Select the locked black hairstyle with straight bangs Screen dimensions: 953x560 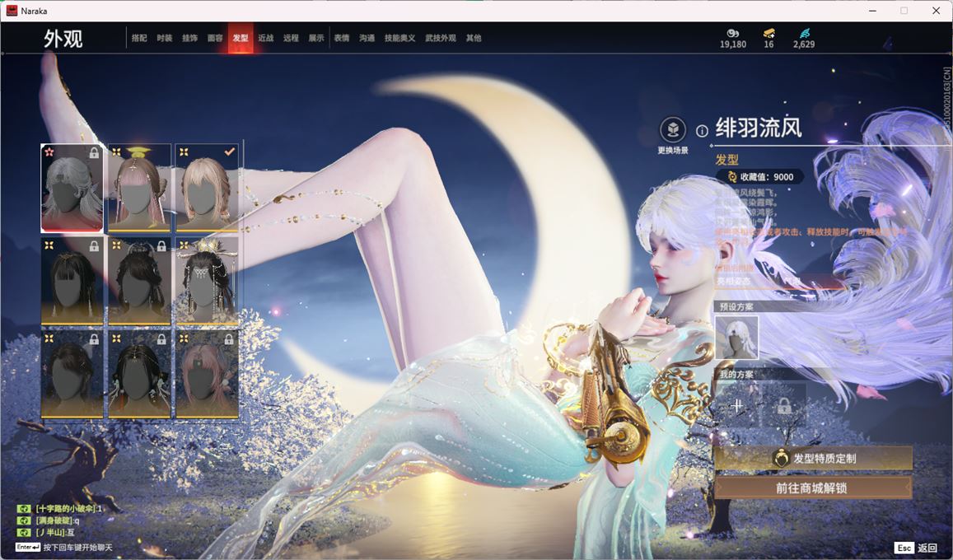72,281
